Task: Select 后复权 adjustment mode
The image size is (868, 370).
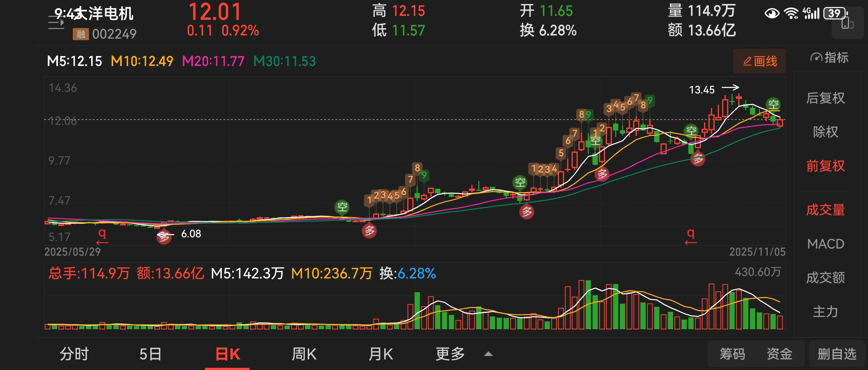Action: [x=825, y=98]
